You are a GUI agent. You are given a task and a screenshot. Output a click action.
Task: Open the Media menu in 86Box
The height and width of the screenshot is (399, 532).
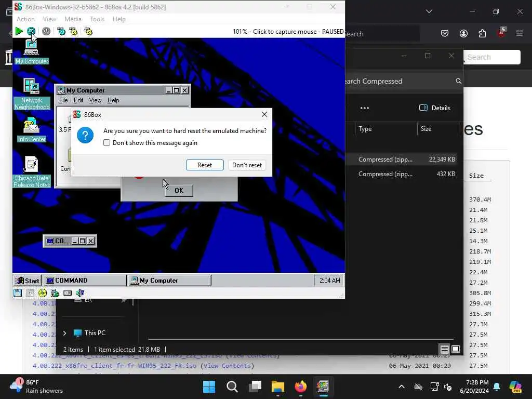coord(73,19)
